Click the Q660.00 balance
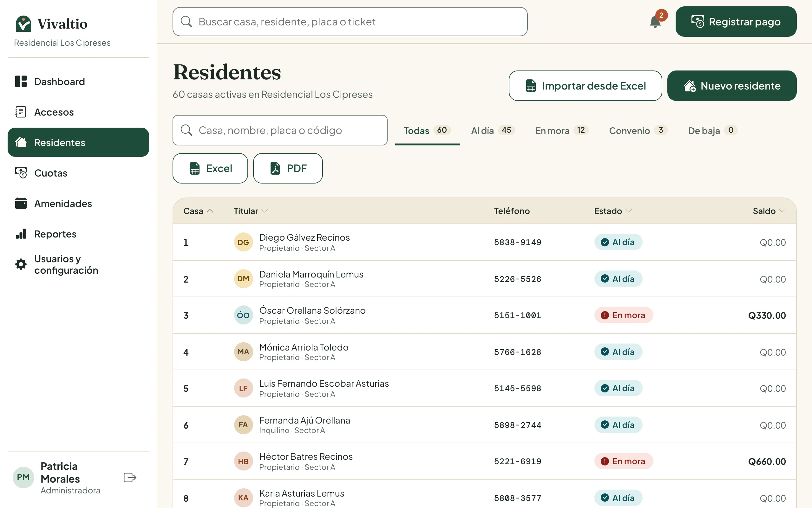Image resolution: width=812 pixels, height=508 pixels. 767,462
